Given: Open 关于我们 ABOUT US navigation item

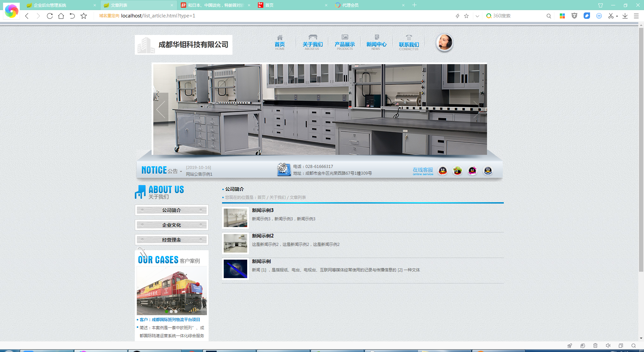Looking at the screenshot, I should pyautogui.click(x=313, y=43).
